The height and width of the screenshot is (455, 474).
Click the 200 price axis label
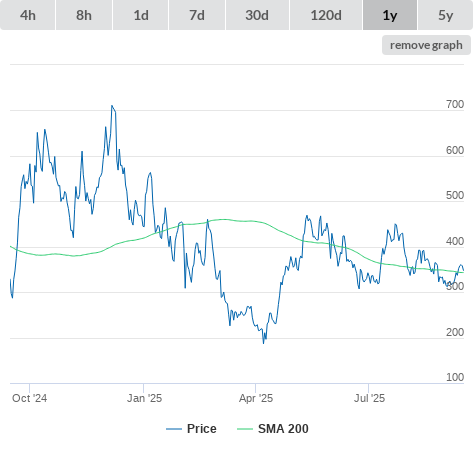(455, 332)
